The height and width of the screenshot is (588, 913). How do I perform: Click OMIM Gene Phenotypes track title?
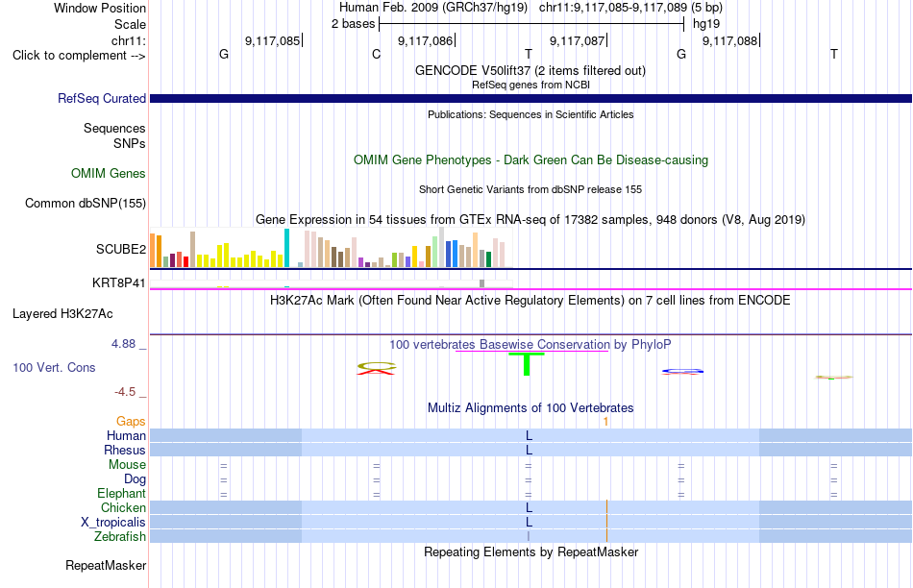coord(531,160)
